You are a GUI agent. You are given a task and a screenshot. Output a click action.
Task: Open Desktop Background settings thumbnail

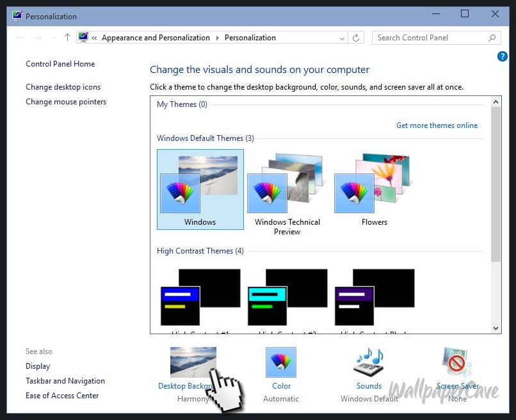[x=193, y=362]
